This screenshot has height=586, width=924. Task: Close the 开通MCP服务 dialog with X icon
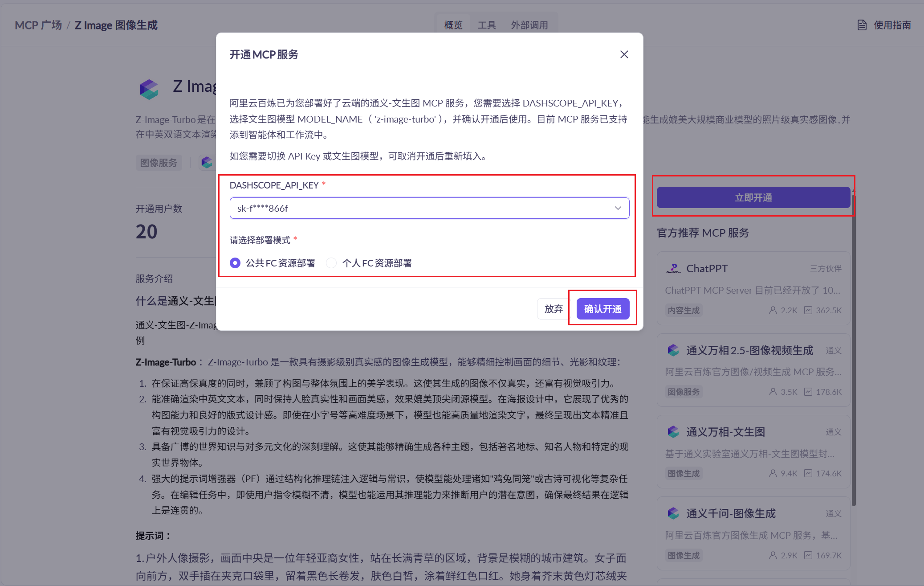coord(624,54)
